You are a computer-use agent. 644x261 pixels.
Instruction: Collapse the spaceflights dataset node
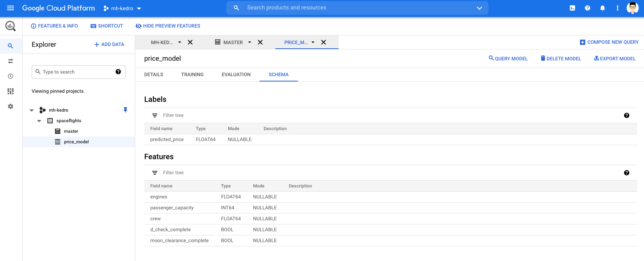click(39, 121)
